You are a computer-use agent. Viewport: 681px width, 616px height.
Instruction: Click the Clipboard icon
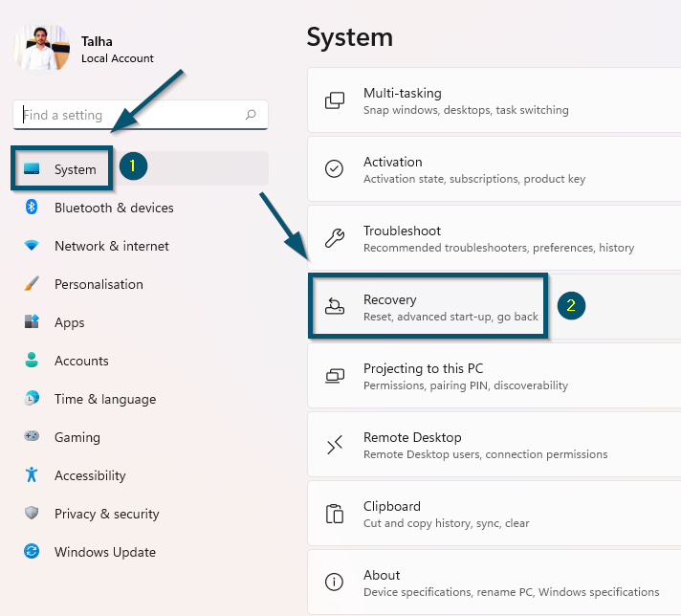(335, 514)
